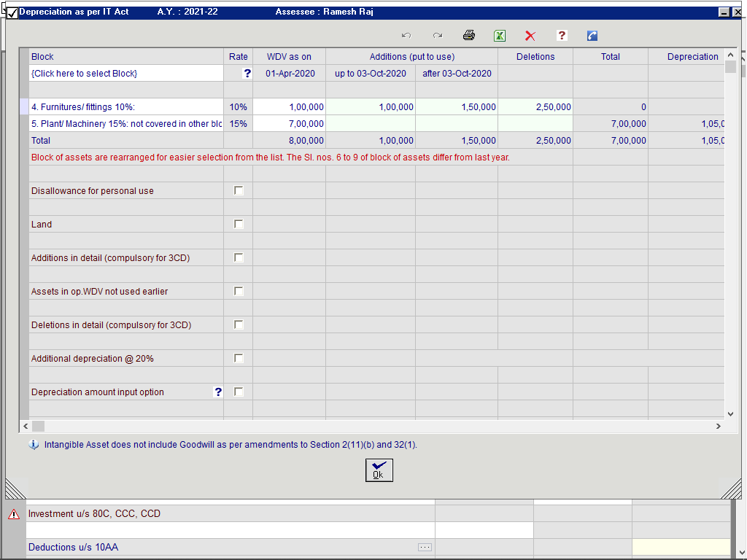Toggle Additions in detail checkbox
Image resolution: width=747 pixels, height=560 pixels.
point(239,258)
